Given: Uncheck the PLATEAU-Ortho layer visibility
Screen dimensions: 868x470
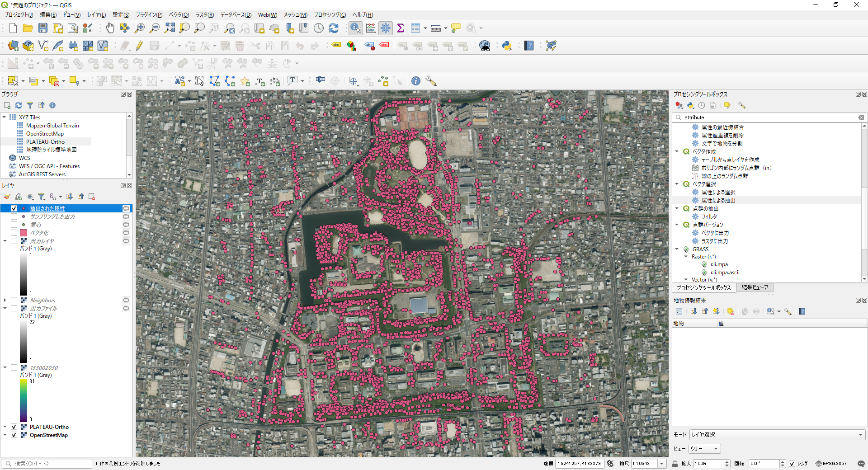Looking at the screenshot, I should [x=14, y=427].
